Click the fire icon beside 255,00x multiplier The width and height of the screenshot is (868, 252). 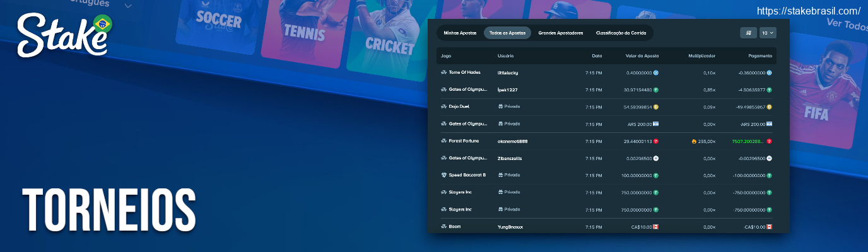694,141
